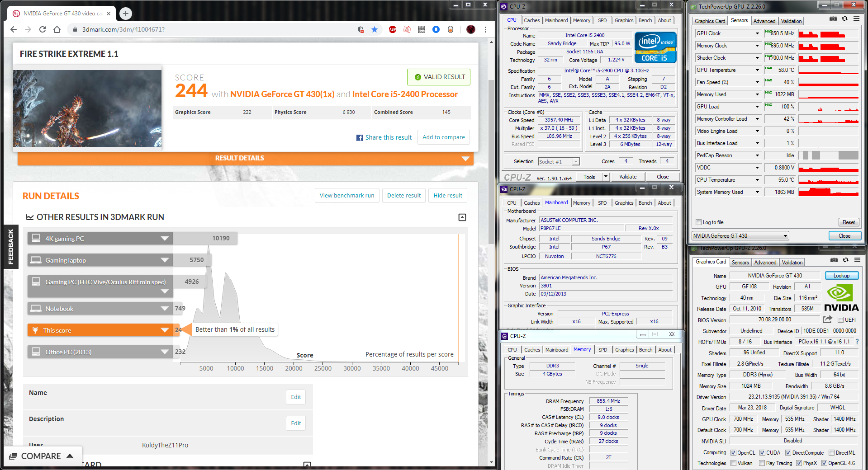Open hamburger menu in GPU-Z Graphics Card window
This screenshot has width=868, height=470.
click(857, 260)
